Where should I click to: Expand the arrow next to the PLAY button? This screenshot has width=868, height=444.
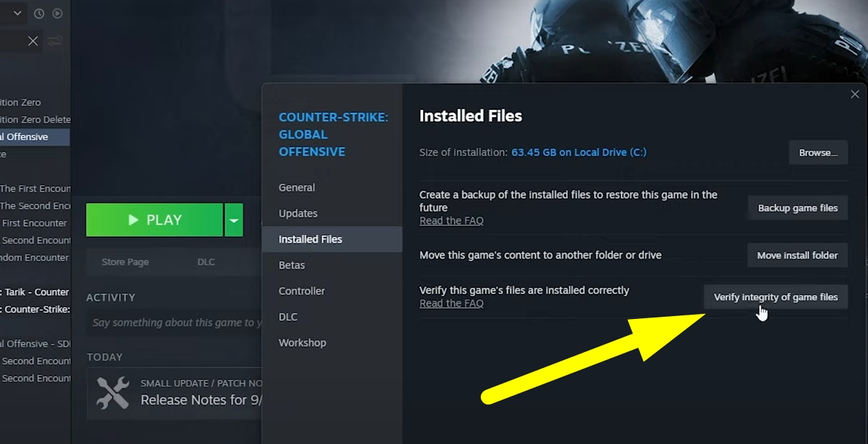(x=234, y=220)
